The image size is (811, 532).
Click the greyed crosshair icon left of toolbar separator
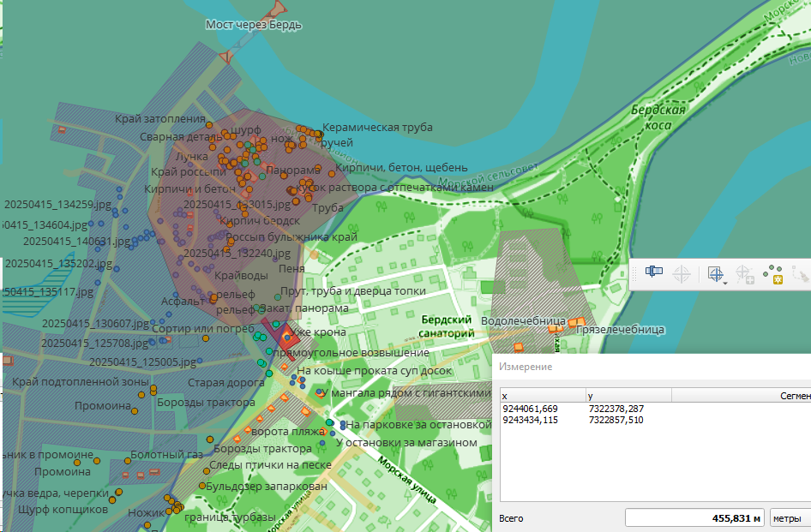coord(682,274)
